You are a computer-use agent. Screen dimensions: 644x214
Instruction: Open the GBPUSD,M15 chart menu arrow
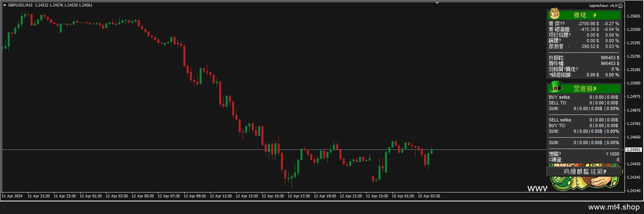click(x=4, y=5)
